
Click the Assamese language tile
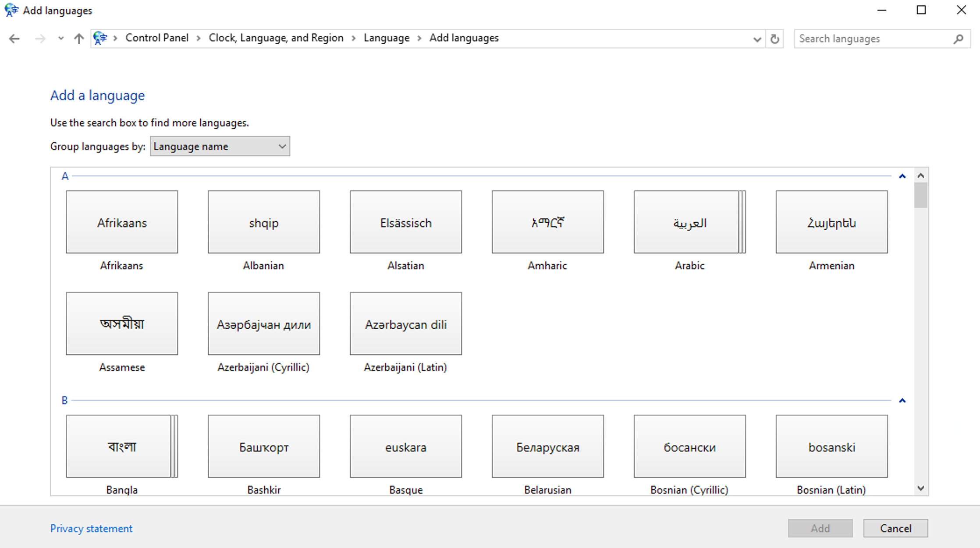pos(122,324)
